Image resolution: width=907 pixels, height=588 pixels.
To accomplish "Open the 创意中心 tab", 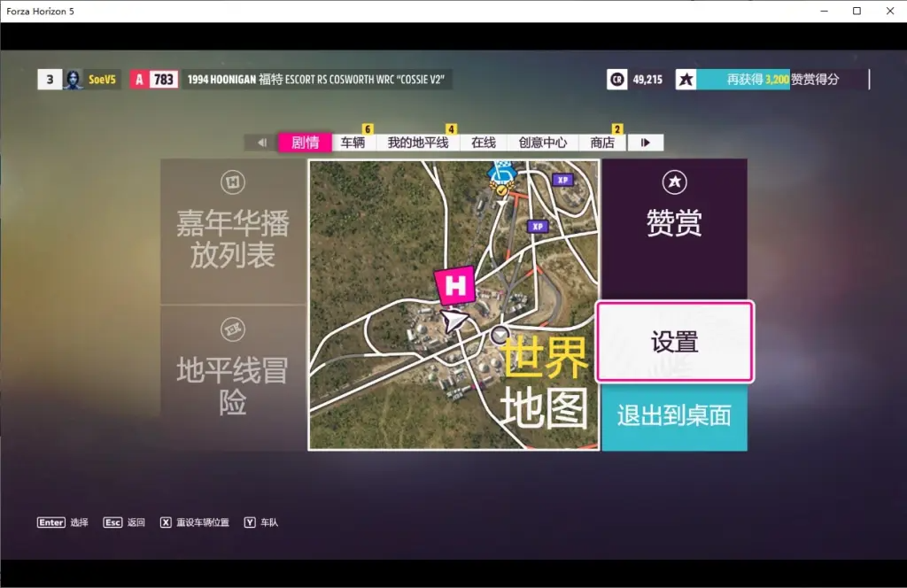I will (x=543, y=143).
